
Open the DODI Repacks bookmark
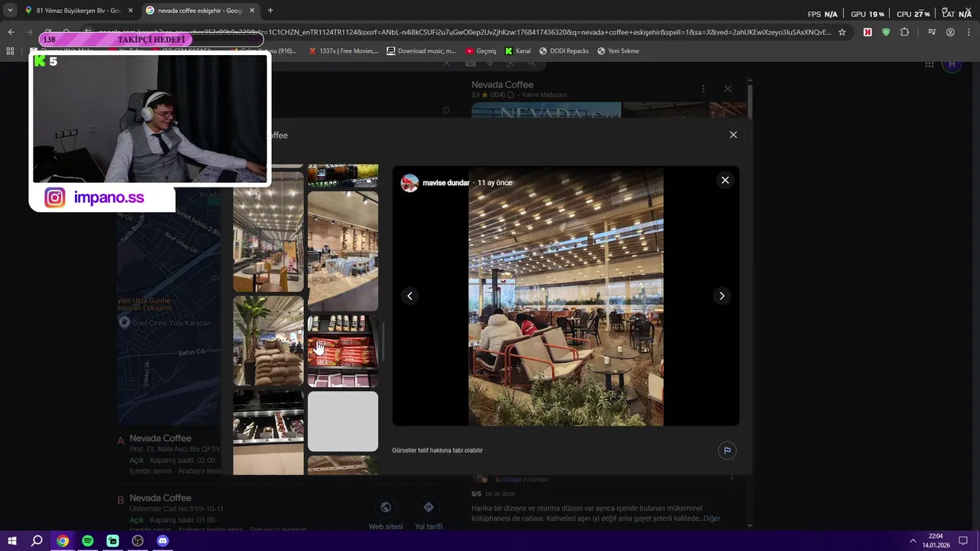pos(563,51)
